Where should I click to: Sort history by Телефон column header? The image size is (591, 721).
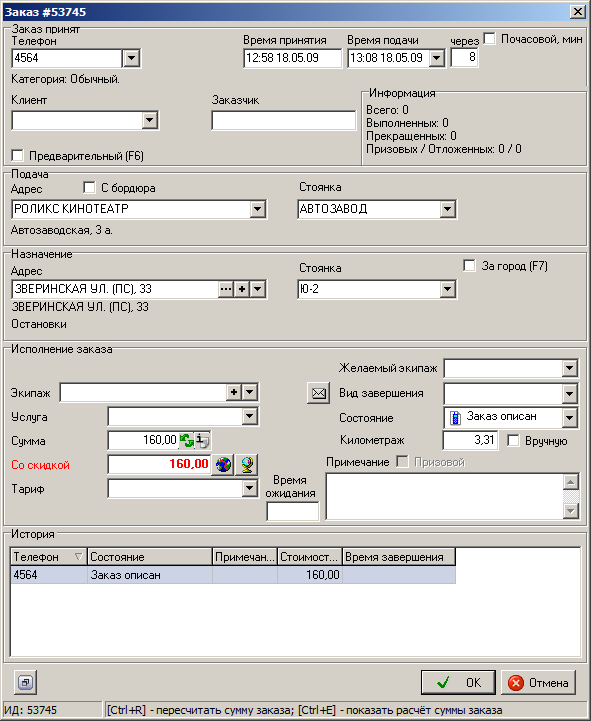pyautogui.click(x=49, y=557)
